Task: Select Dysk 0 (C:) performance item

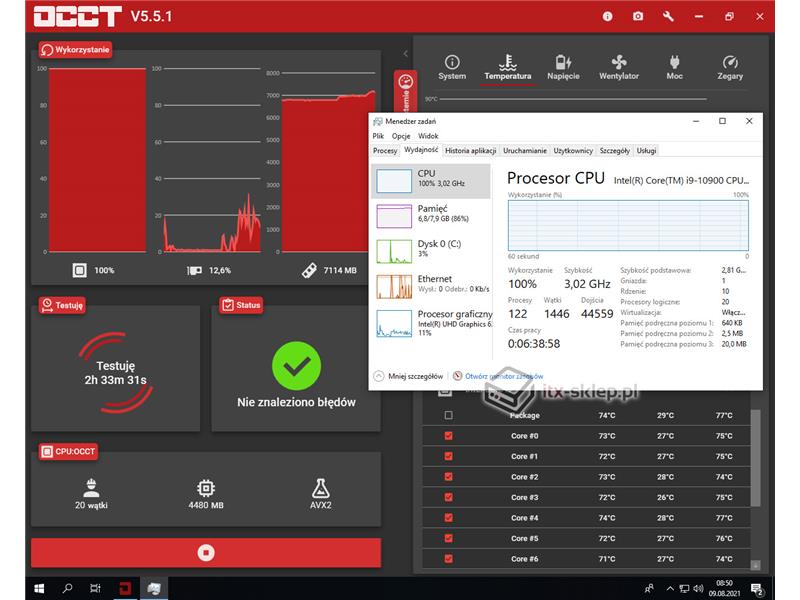Action: pos(431,251)
